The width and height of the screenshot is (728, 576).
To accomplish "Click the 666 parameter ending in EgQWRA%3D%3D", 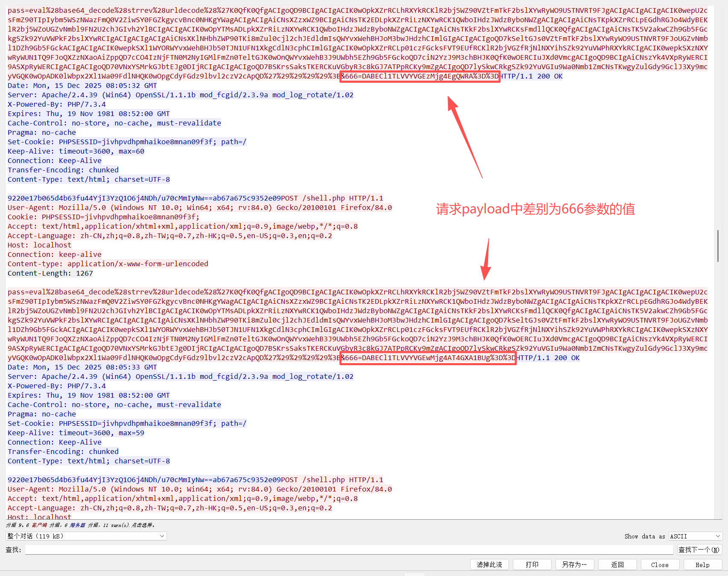I will pos(420,76).
